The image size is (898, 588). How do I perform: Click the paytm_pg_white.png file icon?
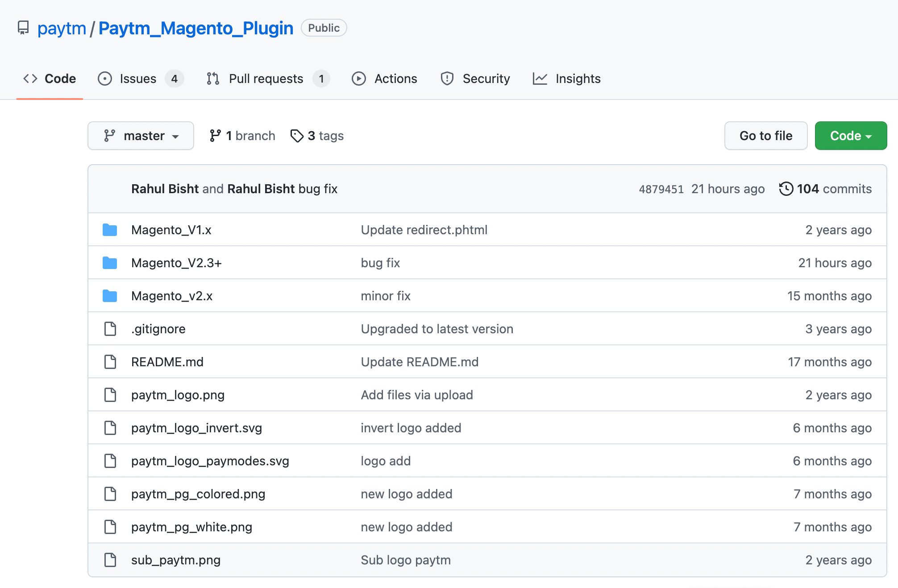click(x=110, y=527)
